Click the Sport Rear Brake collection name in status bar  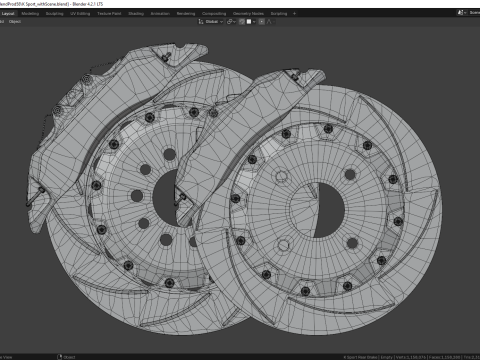361,357
